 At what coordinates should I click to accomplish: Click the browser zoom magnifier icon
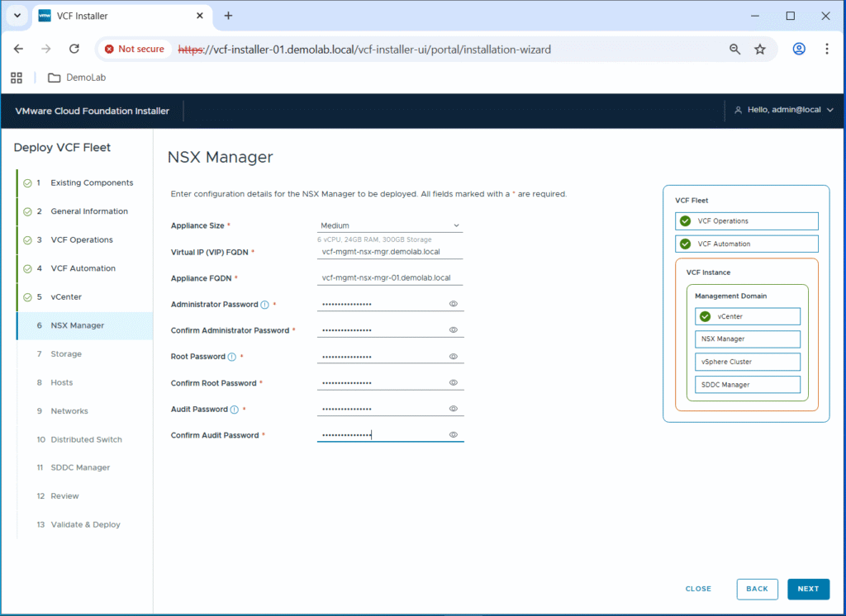coord(734,50)
